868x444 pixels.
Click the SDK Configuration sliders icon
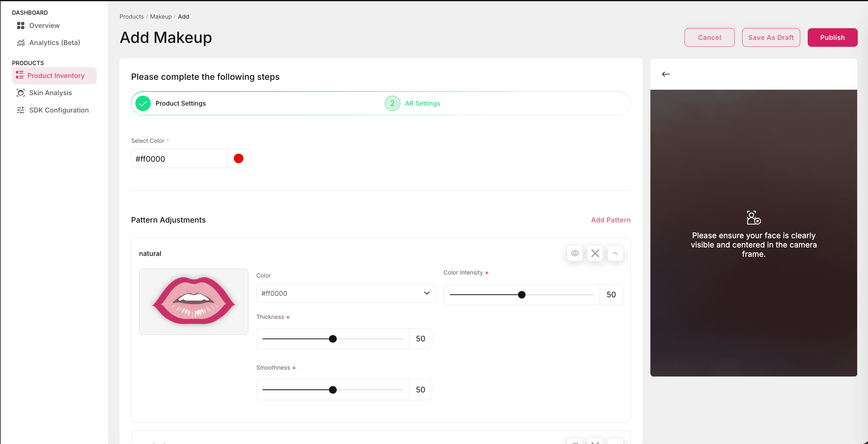coord(20,110)
